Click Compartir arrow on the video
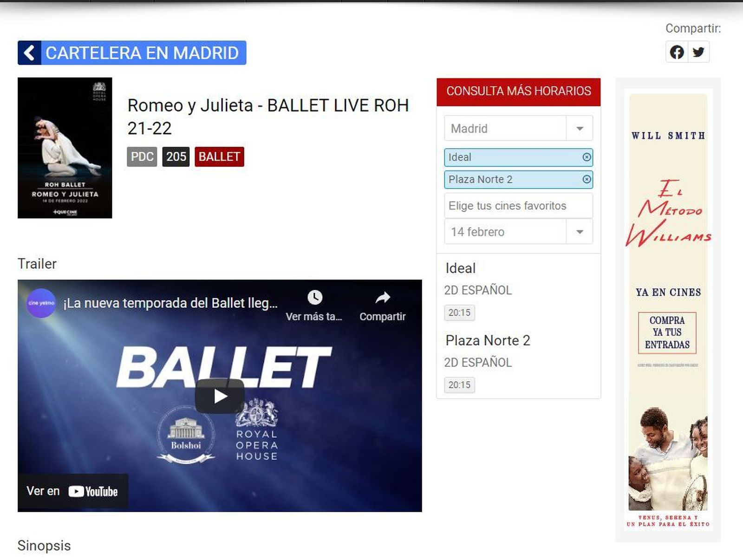The image size is (743, 560). click(383, 297)
